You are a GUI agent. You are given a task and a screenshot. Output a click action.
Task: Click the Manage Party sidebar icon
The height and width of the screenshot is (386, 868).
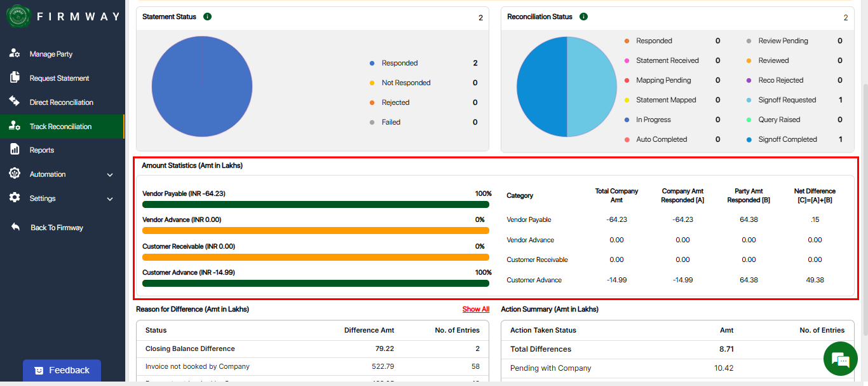15,53
